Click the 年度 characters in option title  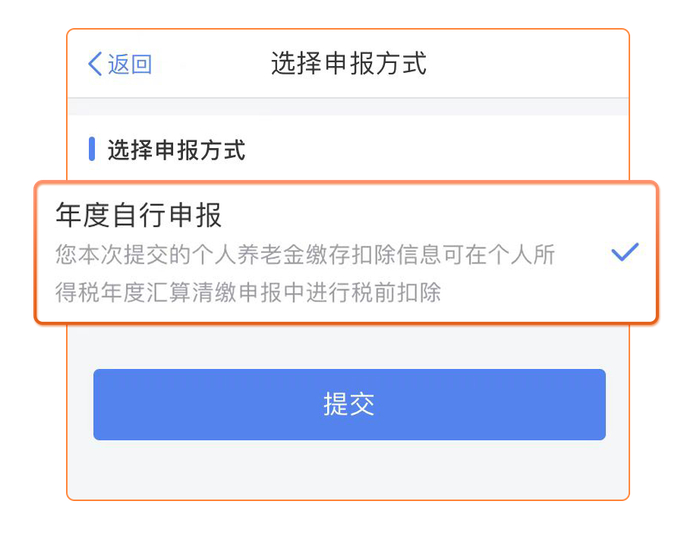pos(83,215)
